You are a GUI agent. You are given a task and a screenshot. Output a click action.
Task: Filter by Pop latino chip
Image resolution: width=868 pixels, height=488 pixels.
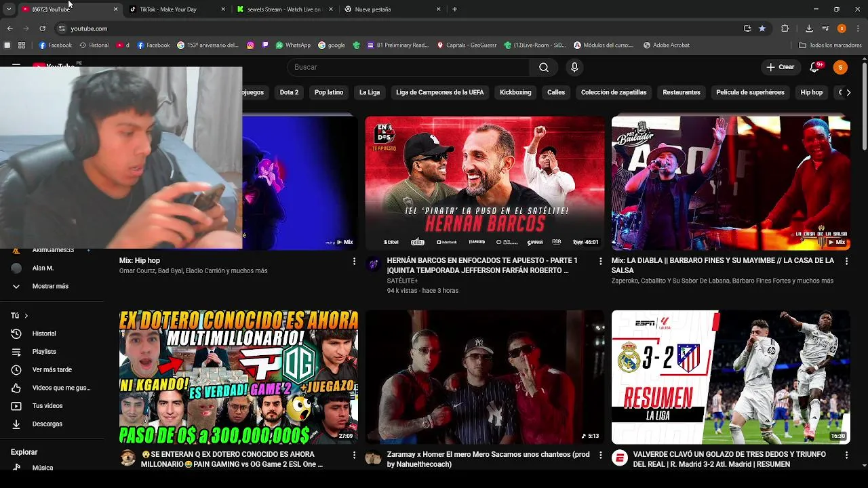click(x=329, y=92)
